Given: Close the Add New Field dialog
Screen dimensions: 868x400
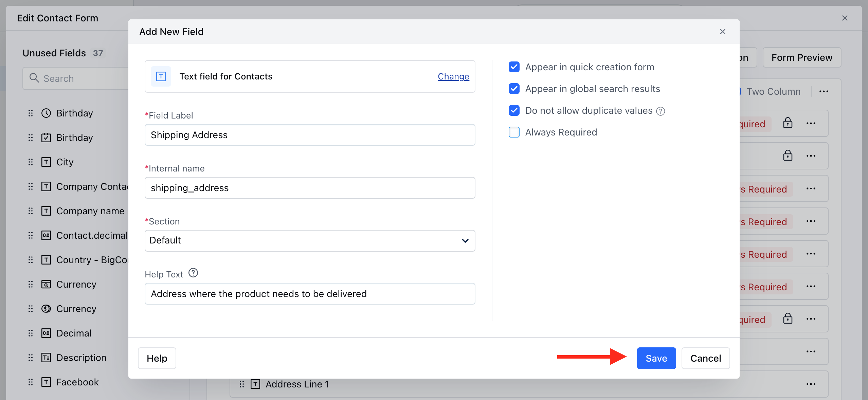Looking at the screenshot, I should pos(722,32).
